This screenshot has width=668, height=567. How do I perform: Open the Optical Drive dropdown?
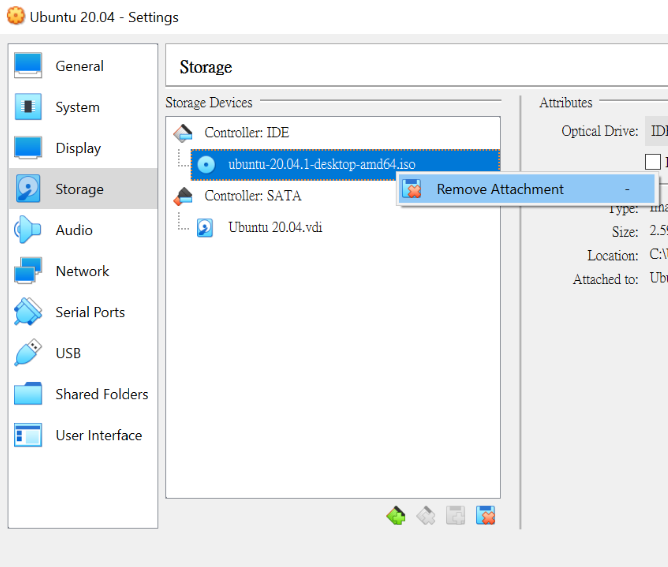tap(656, 131)
